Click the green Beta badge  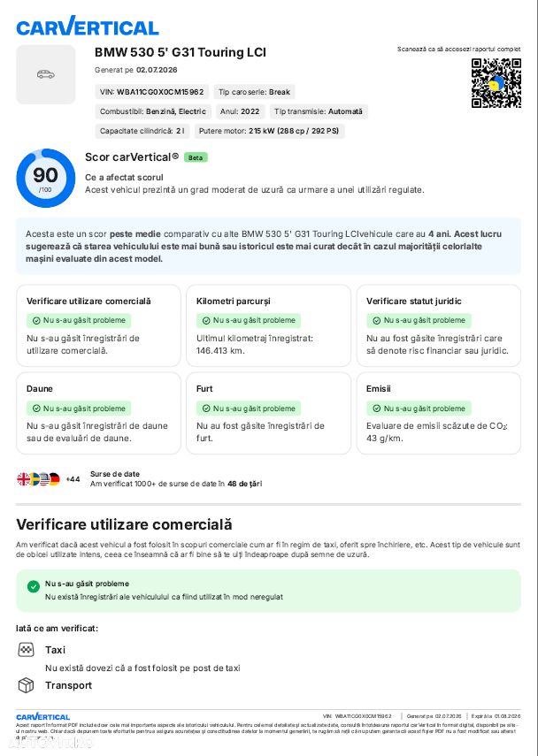click(196, 157)
